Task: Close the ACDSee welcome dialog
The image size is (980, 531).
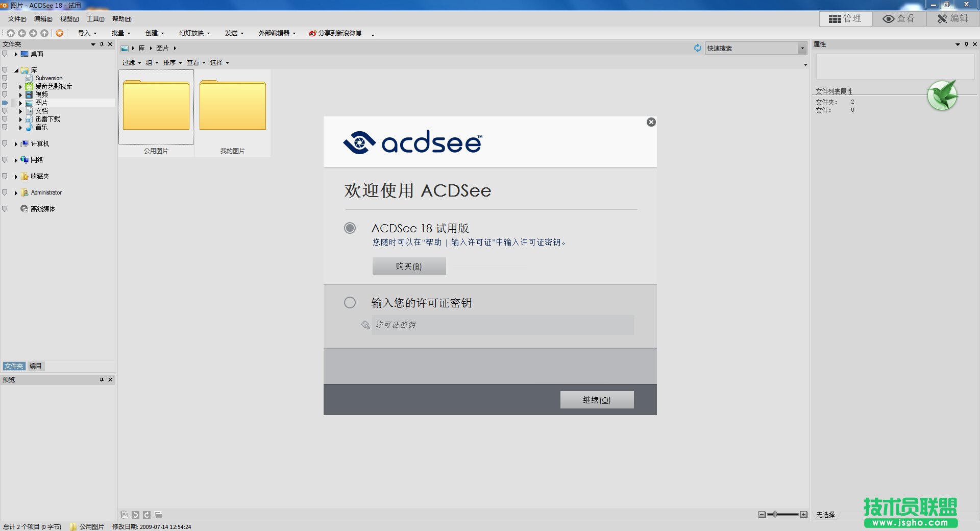Action: [651, 122]
